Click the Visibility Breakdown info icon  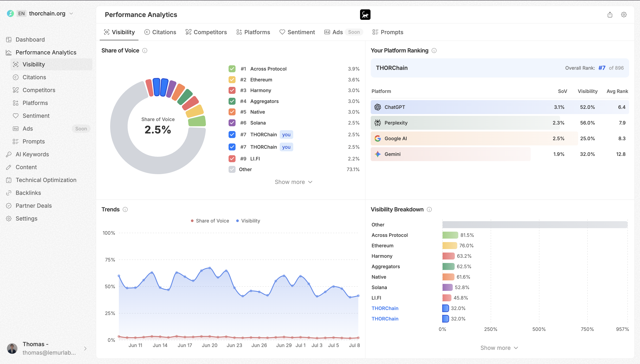pos(429,209)
